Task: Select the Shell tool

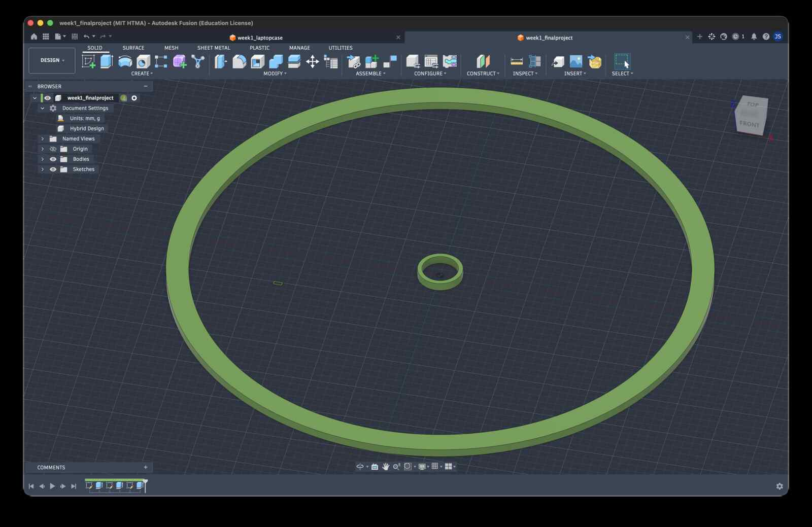Action: pyautogui.click(x=257, y=61)
